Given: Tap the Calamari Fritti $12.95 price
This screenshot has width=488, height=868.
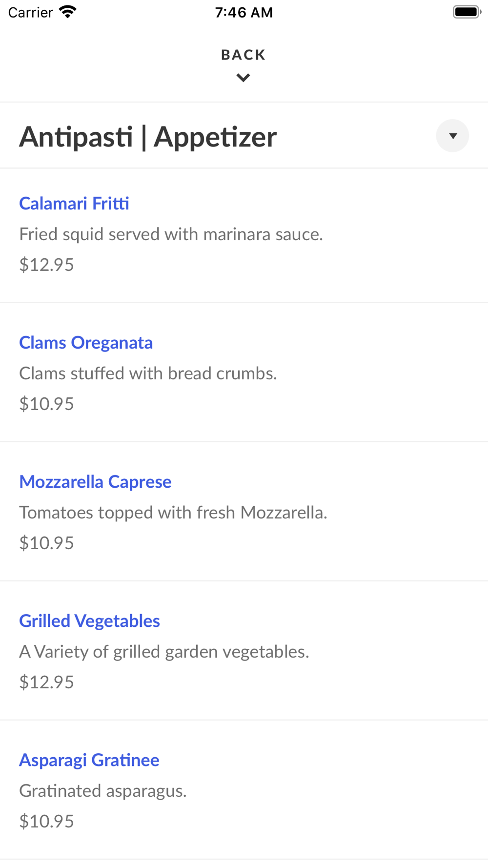Looking at the screenshot, I should [46, 265].
